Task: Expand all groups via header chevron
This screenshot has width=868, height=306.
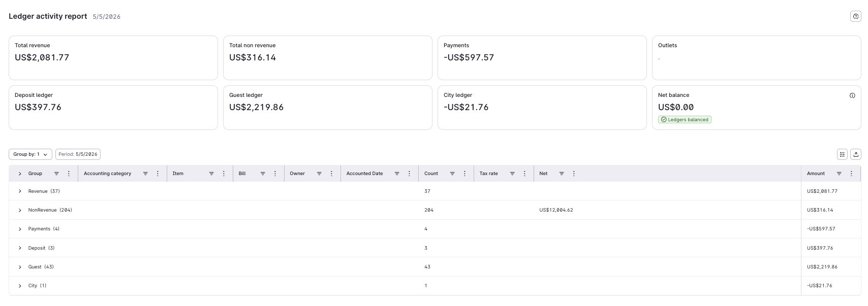Action: pos(20,174)
